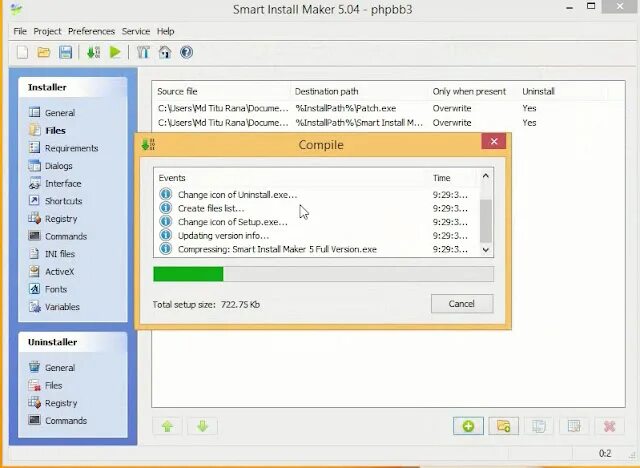This screenshot has width=640, height=468.
Task: Click the Source file column header
Action: [x=221, y=91]
